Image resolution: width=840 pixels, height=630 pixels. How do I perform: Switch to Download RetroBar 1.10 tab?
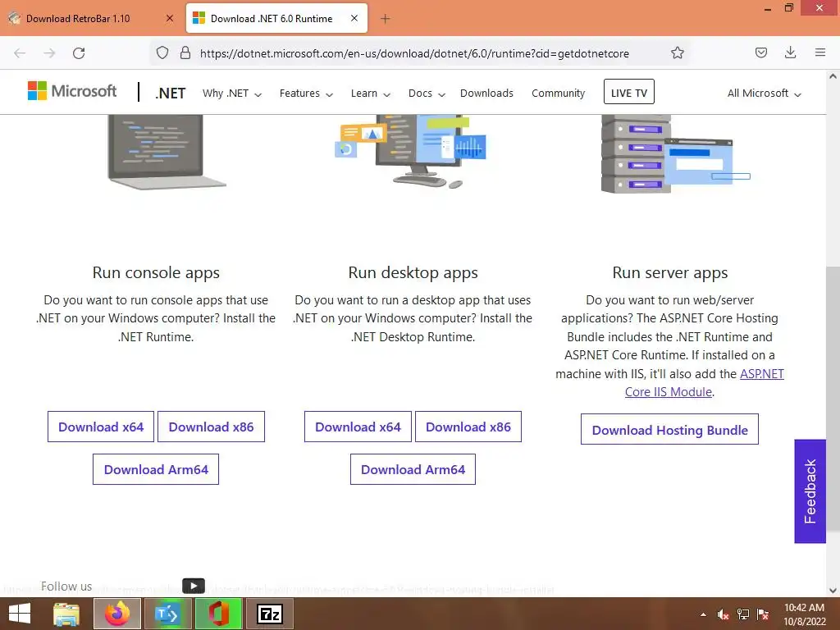(91, 18)
